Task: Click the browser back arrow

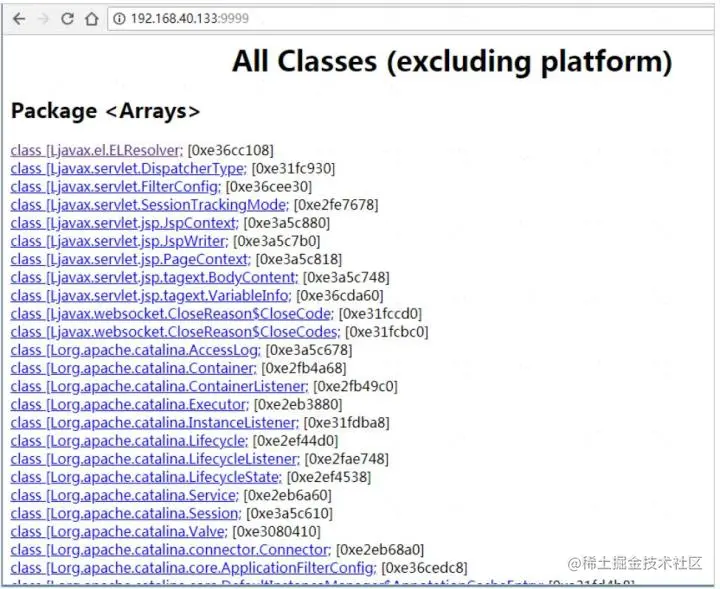Action: pyautogui.click(x=19, y=19)
